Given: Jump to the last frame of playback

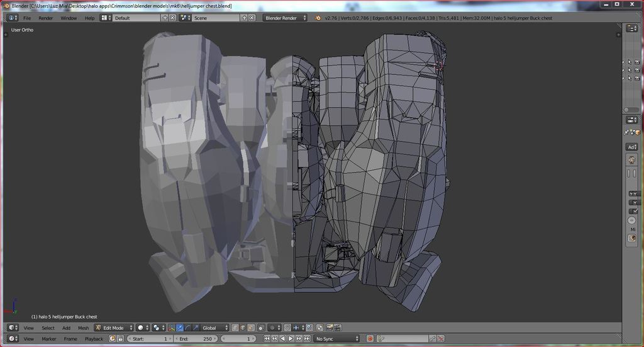Looking at the screenshot, I should pyautogui.click(x=307, y=339).
